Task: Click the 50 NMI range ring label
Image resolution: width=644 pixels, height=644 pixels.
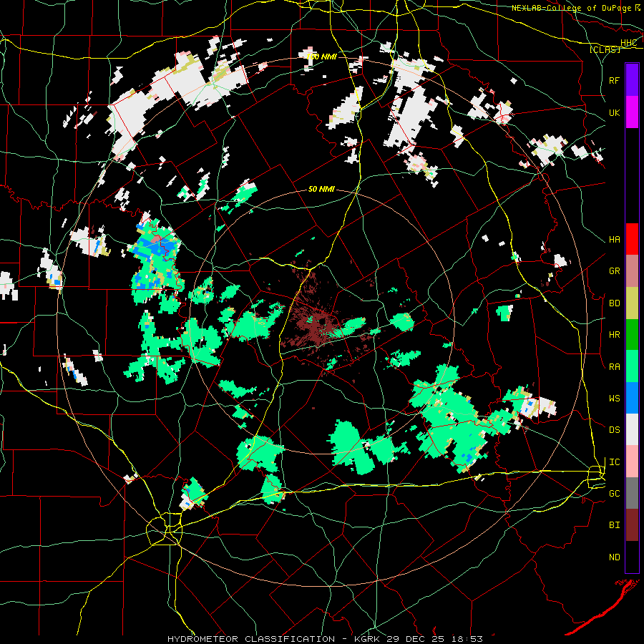Action: click(x=321, y=189)
